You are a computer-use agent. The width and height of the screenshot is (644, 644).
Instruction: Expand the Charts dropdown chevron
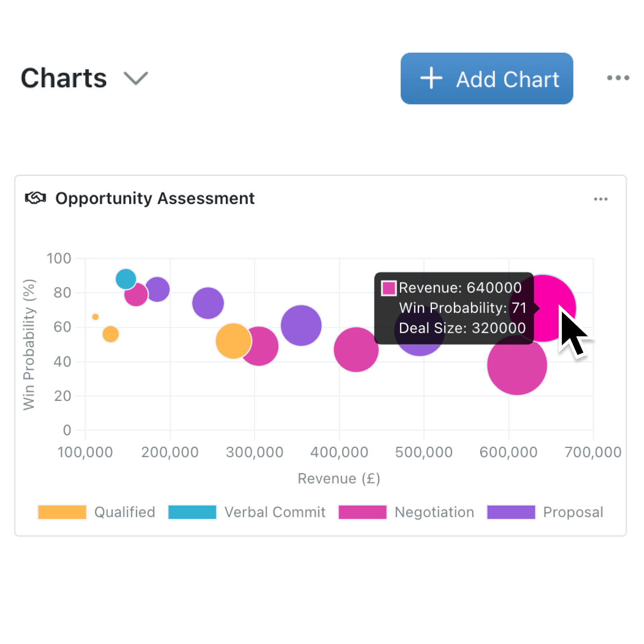click(136, 78)
